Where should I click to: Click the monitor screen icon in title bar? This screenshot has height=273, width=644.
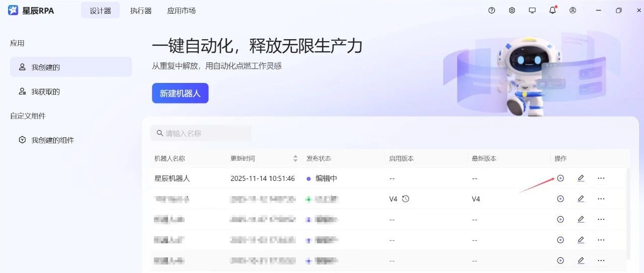[532, 10]
